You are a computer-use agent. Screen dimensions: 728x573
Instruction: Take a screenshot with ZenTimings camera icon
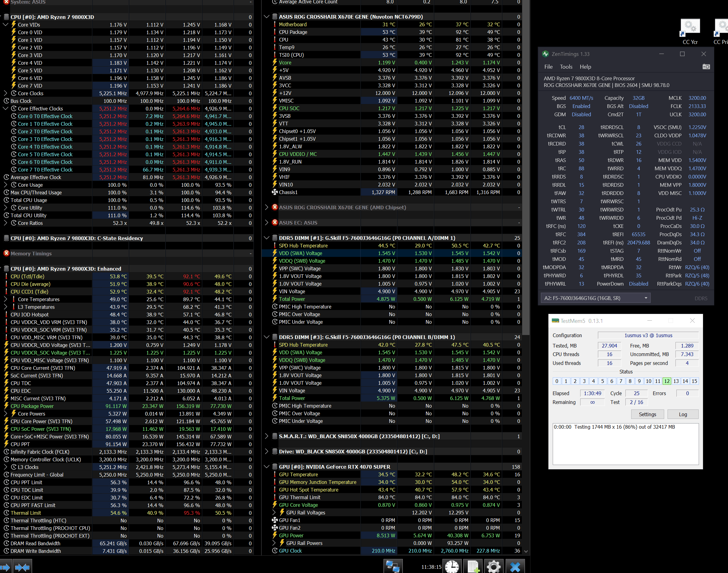click(706, 67)
